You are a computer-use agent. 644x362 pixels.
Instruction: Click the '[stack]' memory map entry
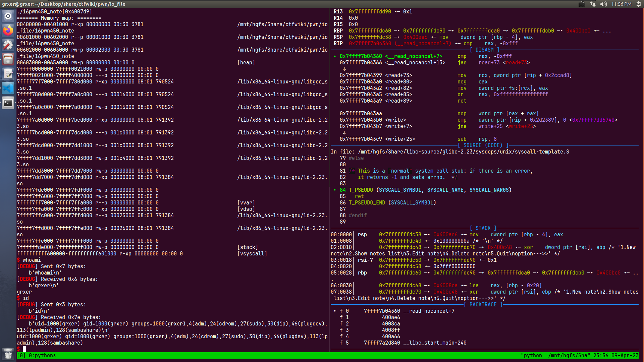click(x=248, y=247)
